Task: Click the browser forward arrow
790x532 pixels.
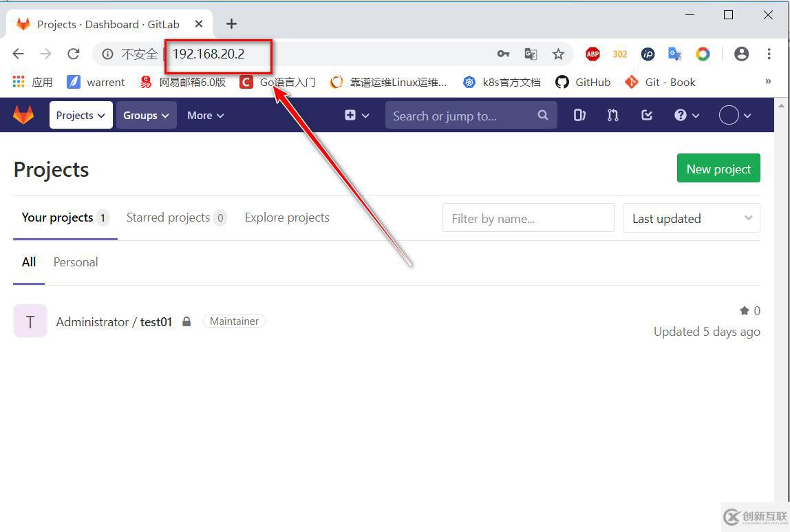Action: [46, 54]
